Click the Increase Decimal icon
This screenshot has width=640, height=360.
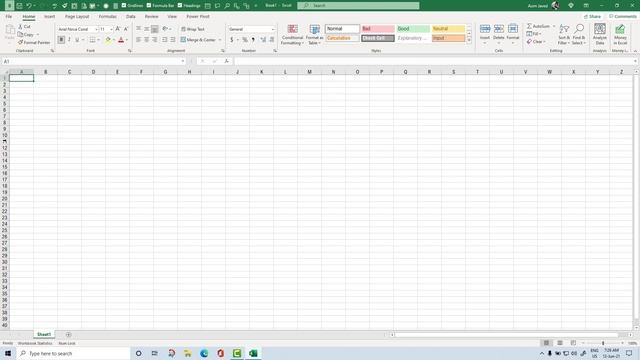(x=263, y=40)
